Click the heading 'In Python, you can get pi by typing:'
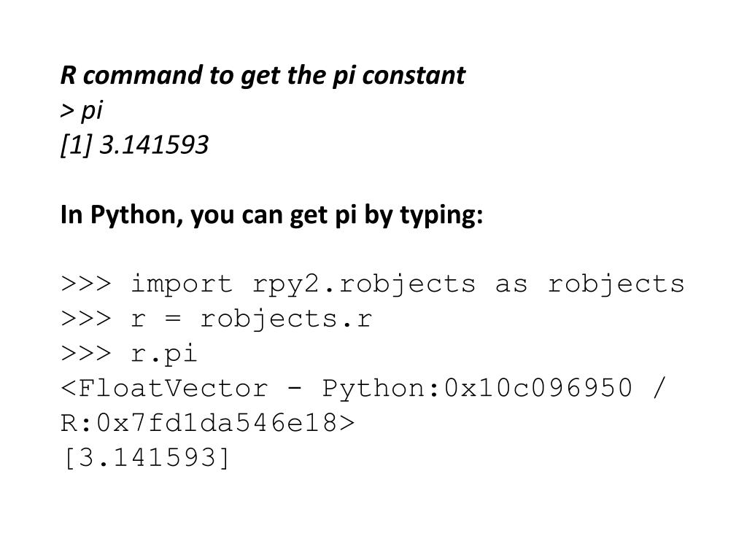747x560 pixels. pyautogui.click(x=271, y=215)
